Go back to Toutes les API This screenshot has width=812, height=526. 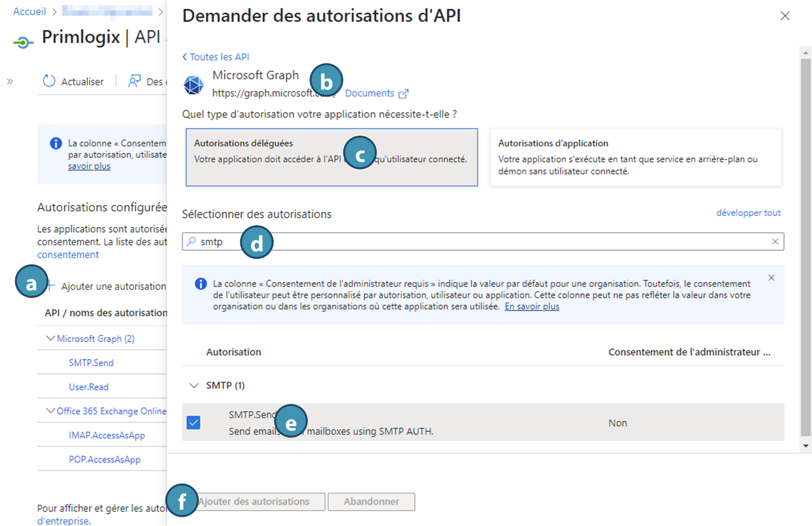click(216, 57)
